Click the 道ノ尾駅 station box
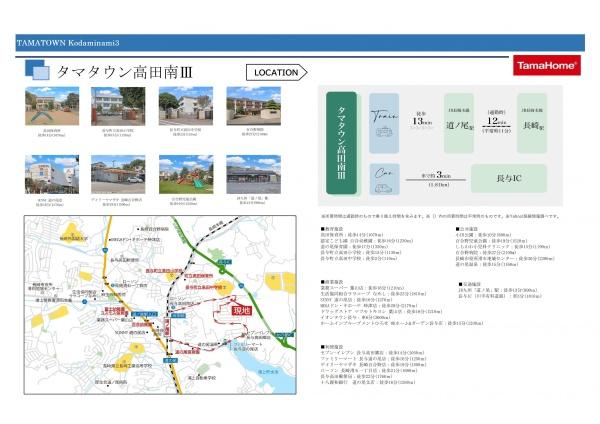This screenshot has height=424, width=600. tap(459, 123)
